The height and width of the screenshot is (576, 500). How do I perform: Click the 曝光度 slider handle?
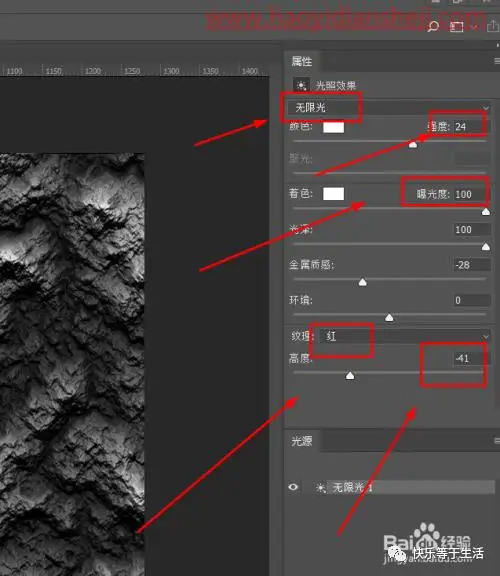point(486,212)
